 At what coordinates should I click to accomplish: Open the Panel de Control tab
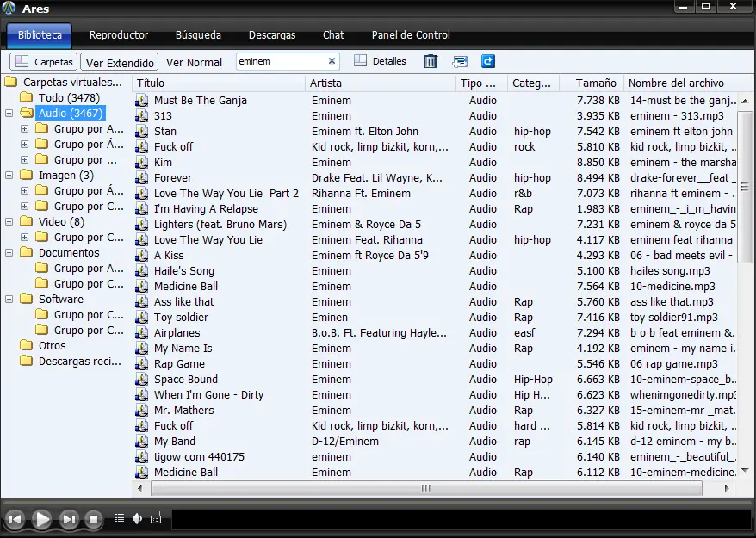411,35
